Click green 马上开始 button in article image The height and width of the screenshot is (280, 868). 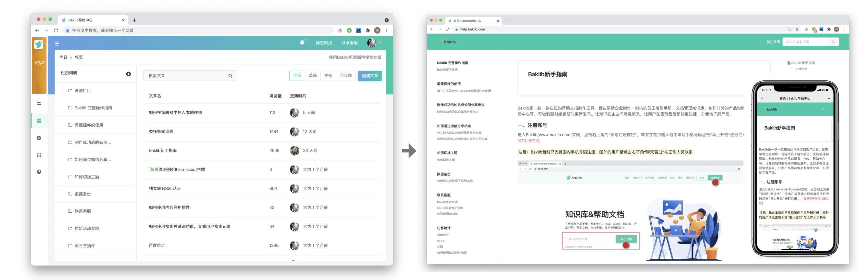[626, 239]
